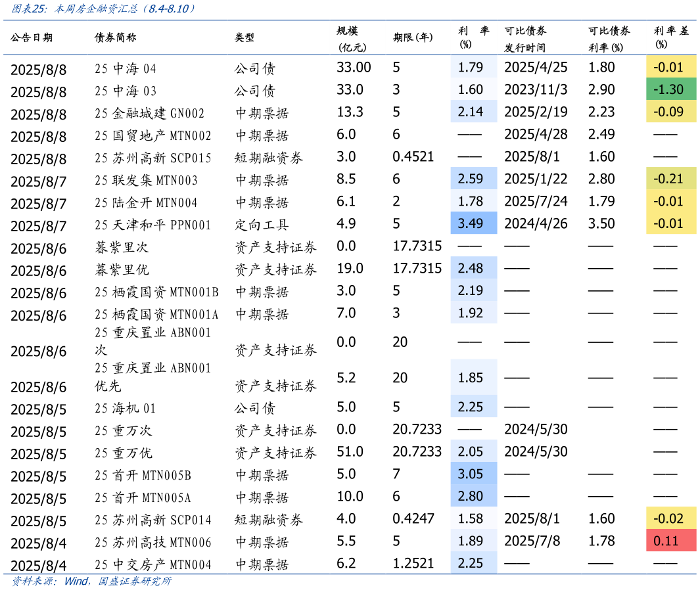
Task: Click bond name 25栖霞国资MTN001B
Action: [156, 292]
